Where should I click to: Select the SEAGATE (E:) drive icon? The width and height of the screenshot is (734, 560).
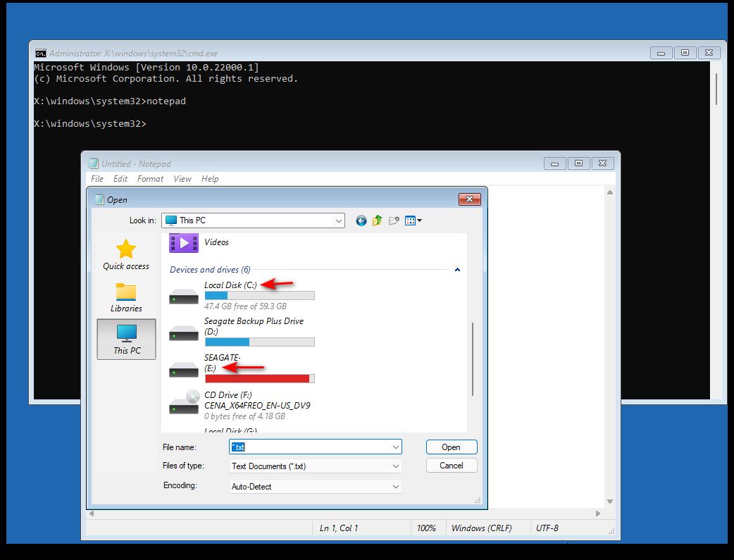point(183,369)
